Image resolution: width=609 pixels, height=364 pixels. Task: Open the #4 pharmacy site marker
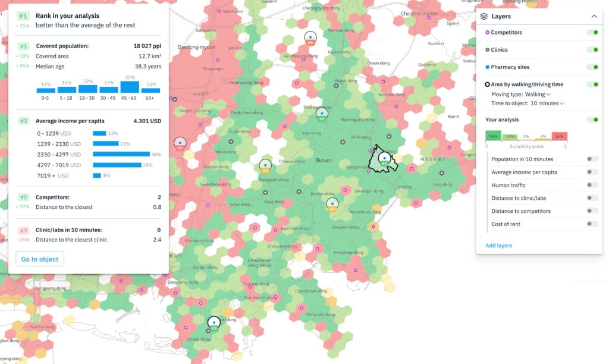coord(265,165)
